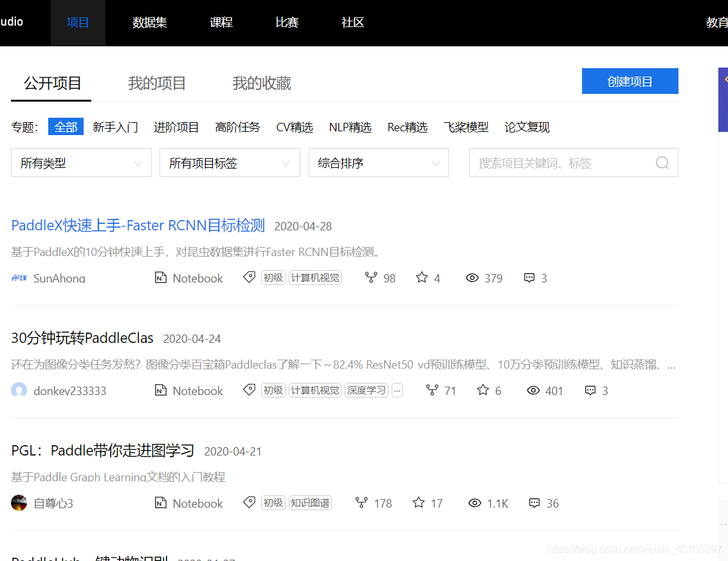Open PaddleX快速上手-Faster RCNN project link
Image resolution: width=728 pixels, height=561 pixels.
click(x=138, y=225)
